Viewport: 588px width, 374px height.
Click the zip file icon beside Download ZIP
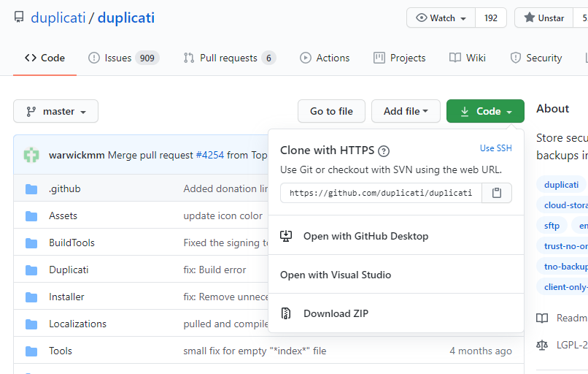(286, 313)
